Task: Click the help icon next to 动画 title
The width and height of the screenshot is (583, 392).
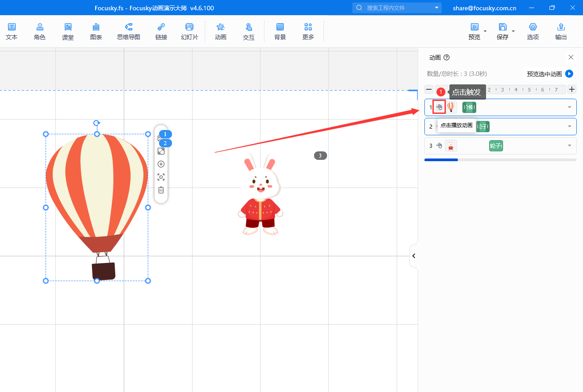Action: (446, 58)
